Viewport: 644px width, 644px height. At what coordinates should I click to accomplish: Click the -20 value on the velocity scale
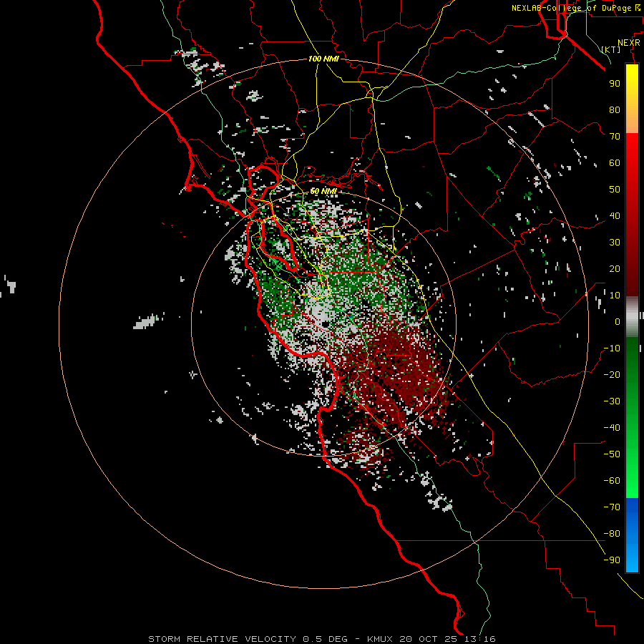click(612, 374)
